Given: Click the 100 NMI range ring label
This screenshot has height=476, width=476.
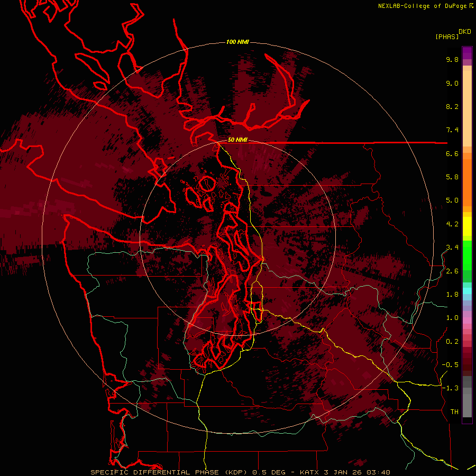Looking at the screenshot, I should tap(237, 42).
